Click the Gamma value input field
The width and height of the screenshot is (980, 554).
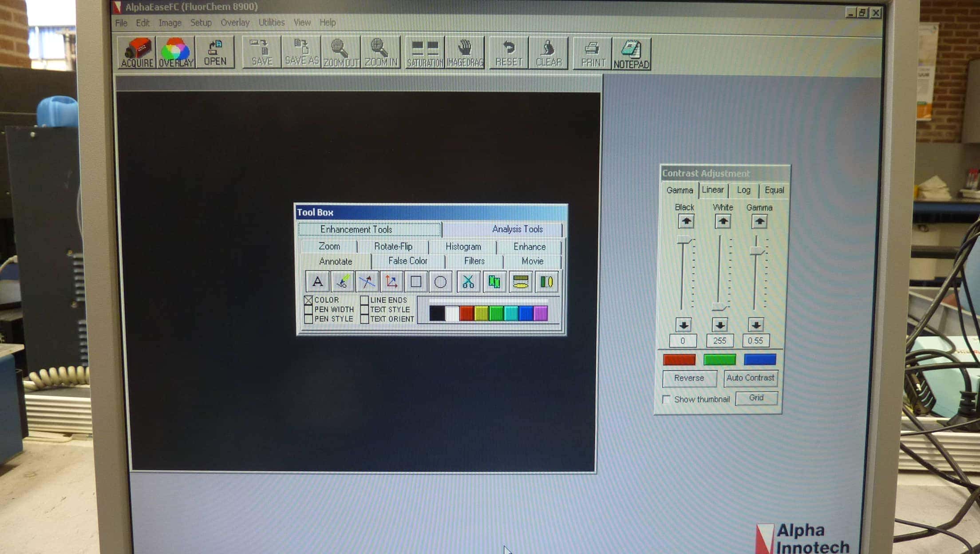(x=755, y=340)
